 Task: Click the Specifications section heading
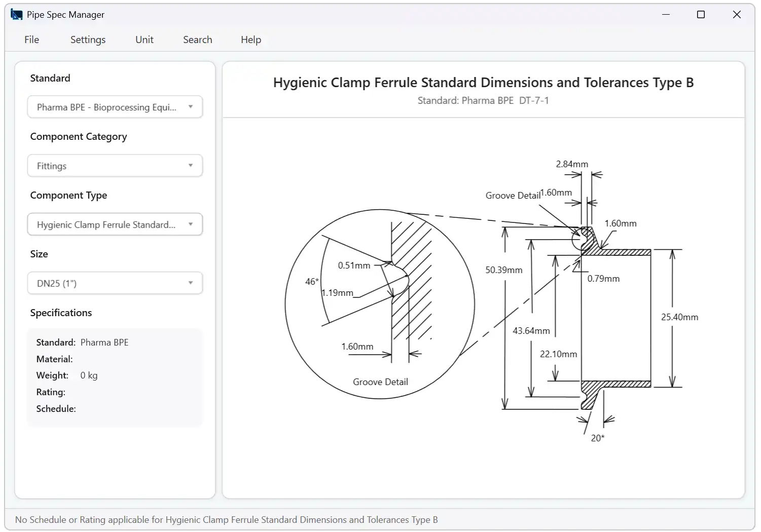pos(61,313)
